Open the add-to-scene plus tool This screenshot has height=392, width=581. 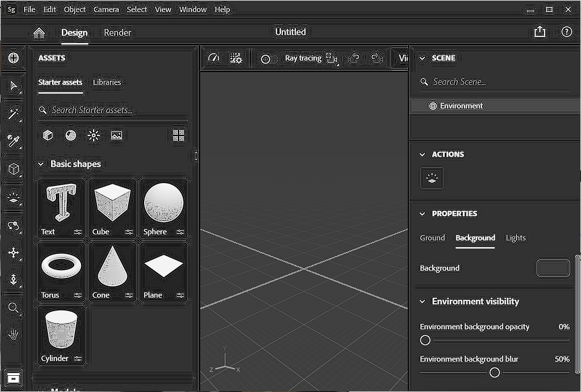point(13,58)
